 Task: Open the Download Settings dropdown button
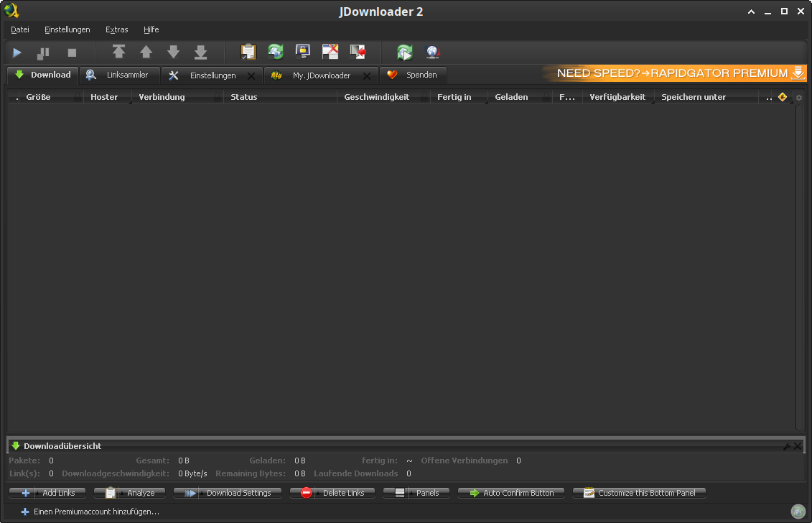click(x=228, y=493)
